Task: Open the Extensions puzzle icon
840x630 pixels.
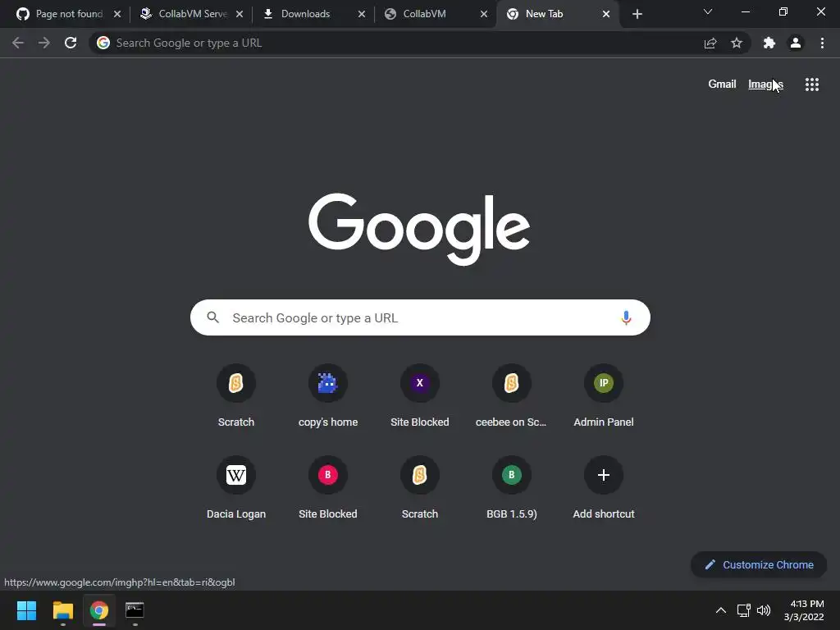Action: click(769, 43)
